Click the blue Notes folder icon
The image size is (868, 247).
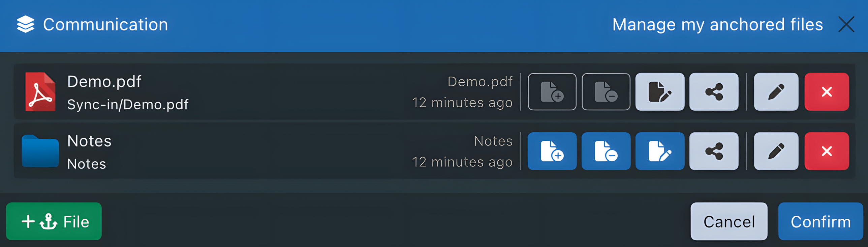tap(40, 151)
